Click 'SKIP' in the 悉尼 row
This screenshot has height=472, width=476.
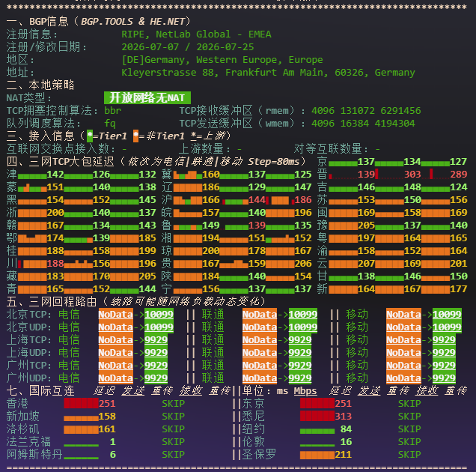409,417
